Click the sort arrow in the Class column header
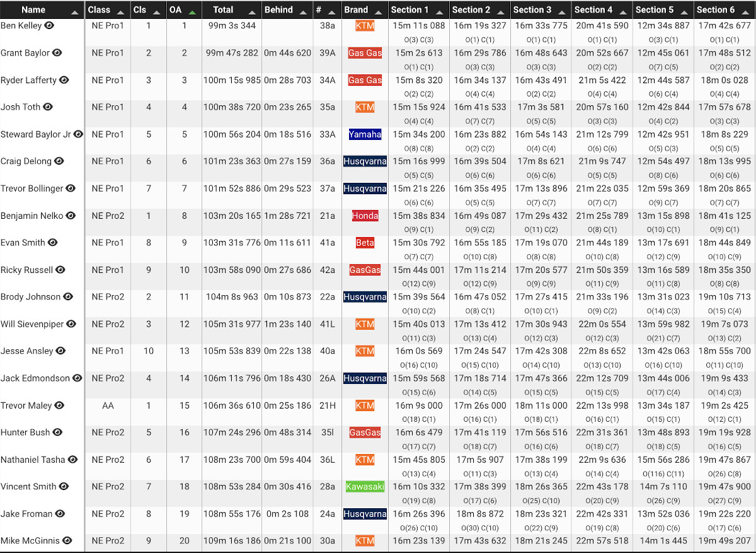756x553 pixels. tap(120, 13)
